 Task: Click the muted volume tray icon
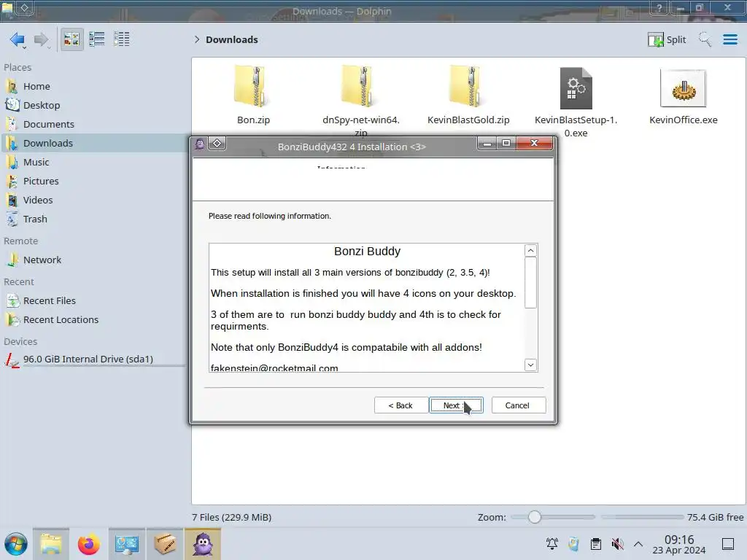pos(617,544)
